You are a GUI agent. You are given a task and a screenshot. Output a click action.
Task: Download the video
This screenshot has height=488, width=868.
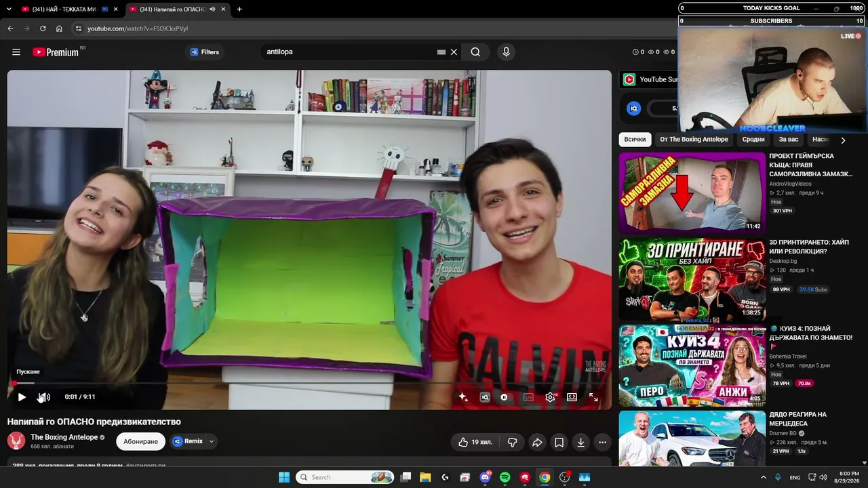click(580, 443)
